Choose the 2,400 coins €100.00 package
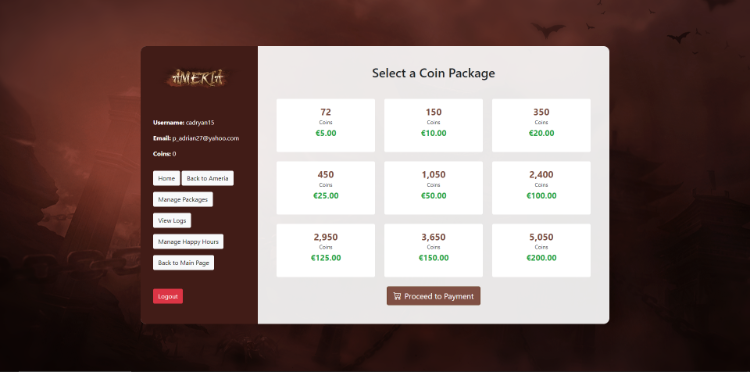The width and height of the screenshot is (750, 372). point(541,188)
